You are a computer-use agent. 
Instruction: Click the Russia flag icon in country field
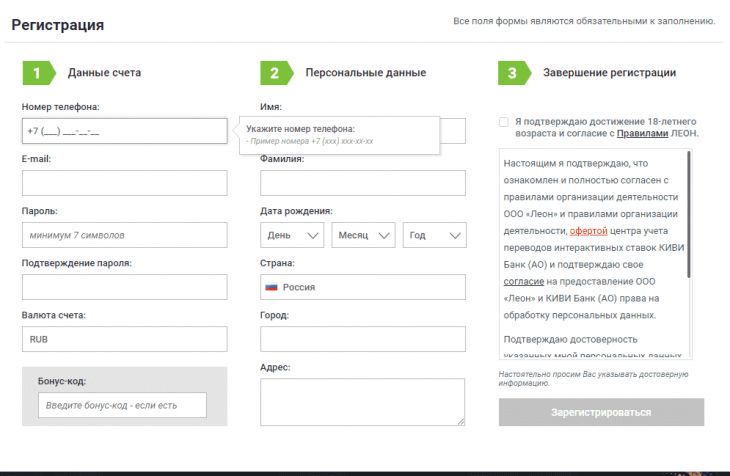(271, 287)
